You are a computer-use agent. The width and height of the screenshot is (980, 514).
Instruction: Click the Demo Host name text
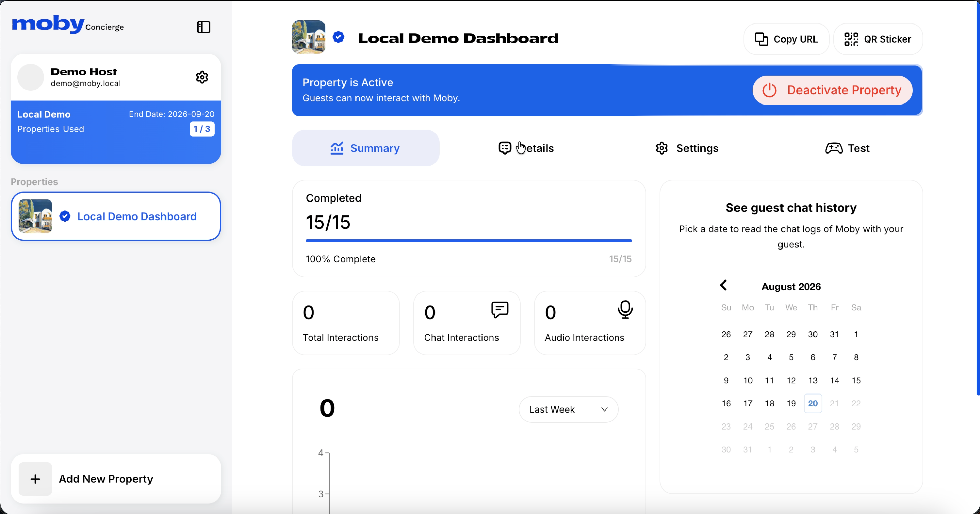pos(84,71)
